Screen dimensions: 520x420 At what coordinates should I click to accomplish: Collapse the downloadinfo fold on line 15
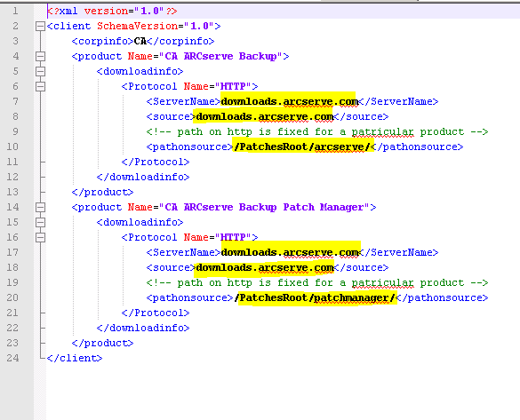pos(40,222)
